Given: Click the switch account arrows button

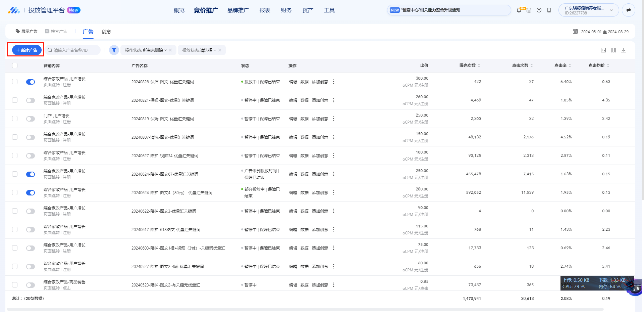Looking at the screenshot, I should coord(629,10).
